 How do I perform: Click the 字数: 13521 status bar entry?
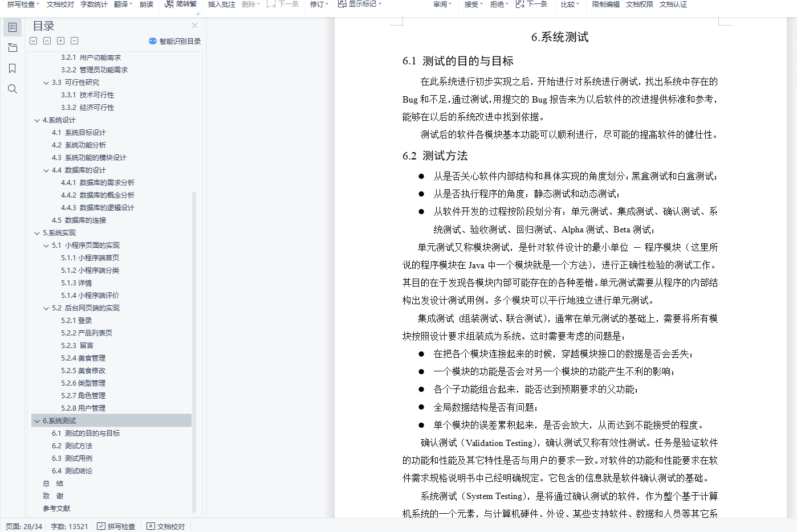click(70, 526)
